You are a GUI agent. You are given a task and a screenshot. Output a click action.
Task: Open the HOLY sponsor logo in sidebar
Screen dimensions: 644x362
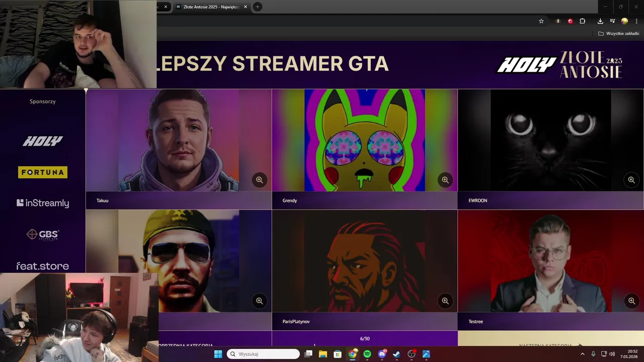(x=43, y=141)
